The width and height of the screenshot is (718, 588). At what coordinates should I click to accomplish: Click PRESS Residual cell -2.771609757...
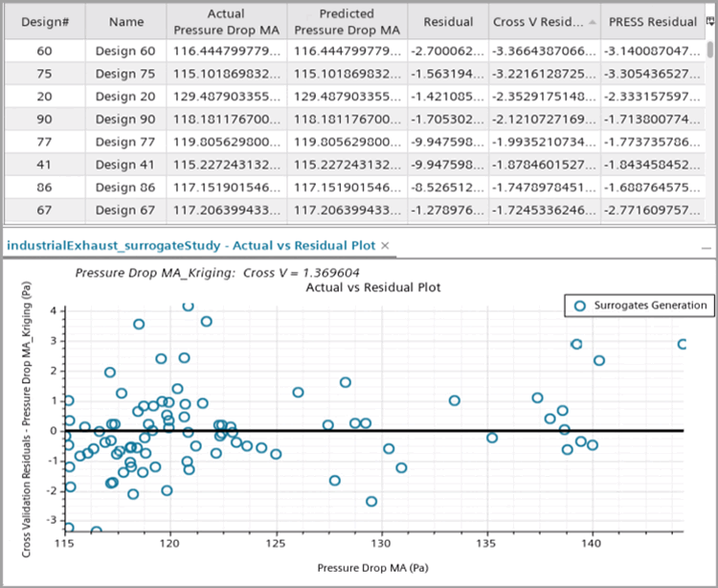(x=653, y=210)
